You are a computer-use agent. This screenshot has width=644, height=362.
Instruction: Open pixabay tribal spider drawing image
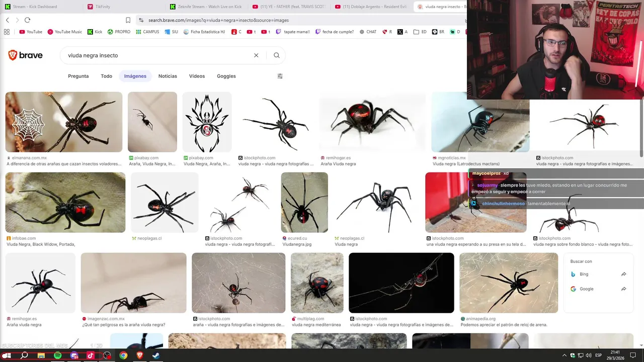[207, 122]
